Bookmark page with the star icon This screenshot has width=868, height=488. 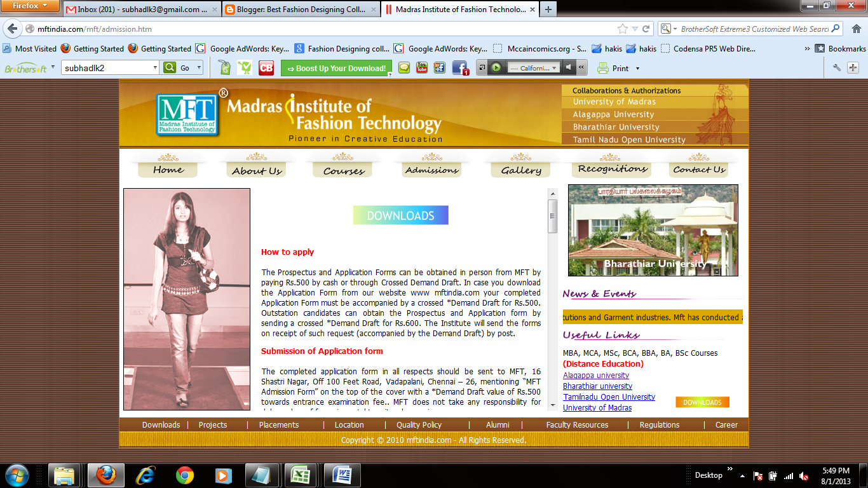(623, 29)
